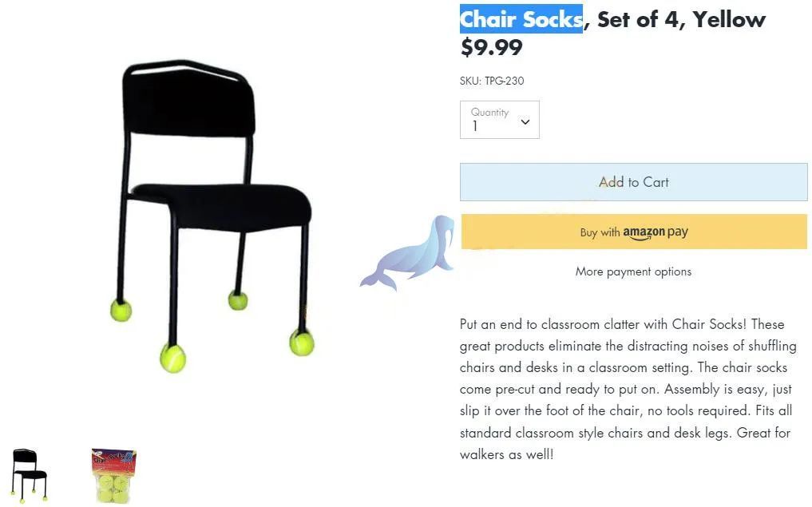Select the Chair Socks package thumbnail

(x=114, y=475)
